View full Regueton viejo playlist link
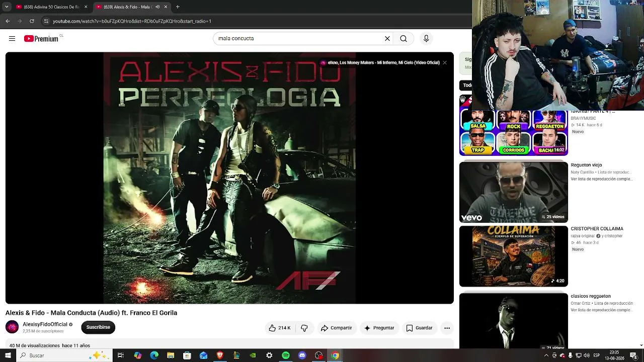This screenshot has height=362, width=644. (x=601, y=179)
